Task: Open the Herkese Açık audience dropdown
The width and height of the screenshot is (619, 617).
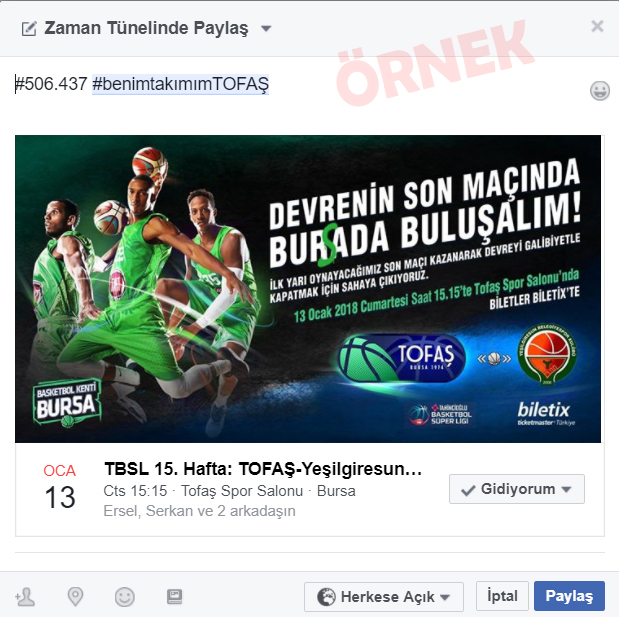Action: coord(383,596)
